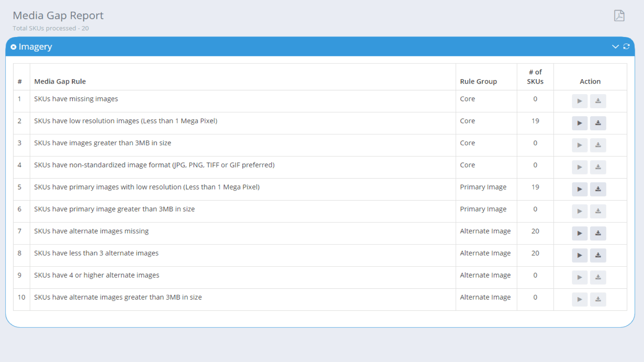Image resolution: width=644 pixels, height=362 pixels.
Task: Select the 'SKUs have missing images' row
Action: pos(76,99)
